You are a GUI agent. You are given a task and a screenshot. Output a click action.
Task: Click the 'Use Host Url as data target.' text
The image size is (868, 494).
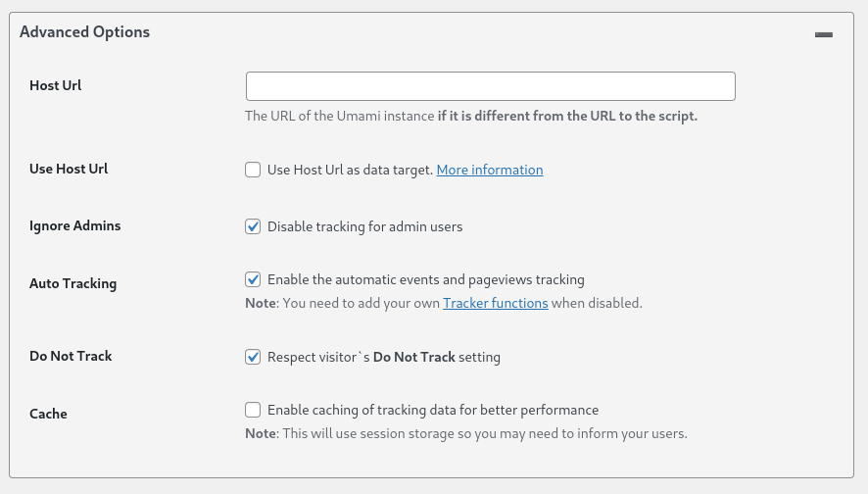[x=350, y=170]
